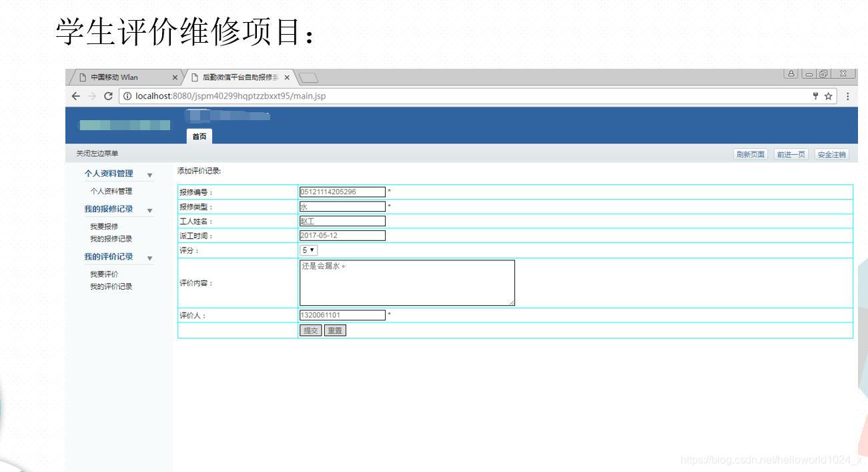Open 我要报修 link
Viewport: 868px width, 472px height.
click(104, 226)
